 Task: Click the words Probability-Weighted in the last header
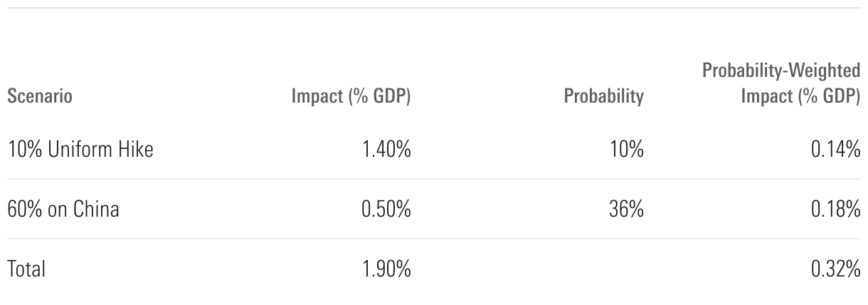tap(781, 71)
